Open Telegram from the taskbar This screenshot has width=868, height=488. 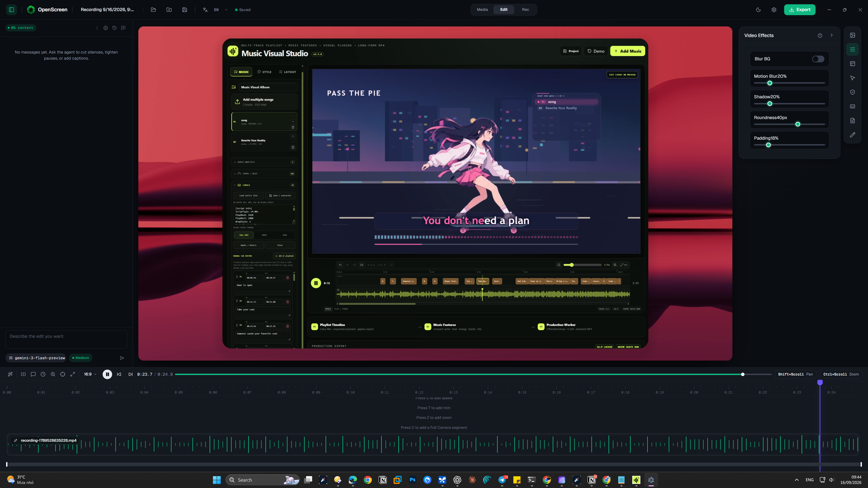502,480
